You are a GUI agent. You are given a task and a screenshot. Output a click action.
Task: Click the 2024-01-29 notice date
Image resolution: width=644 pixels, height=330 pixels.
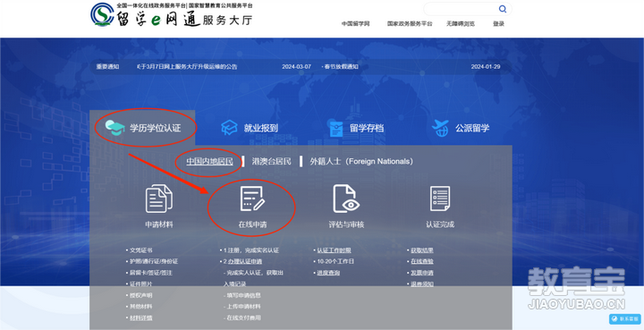[486, 66]
